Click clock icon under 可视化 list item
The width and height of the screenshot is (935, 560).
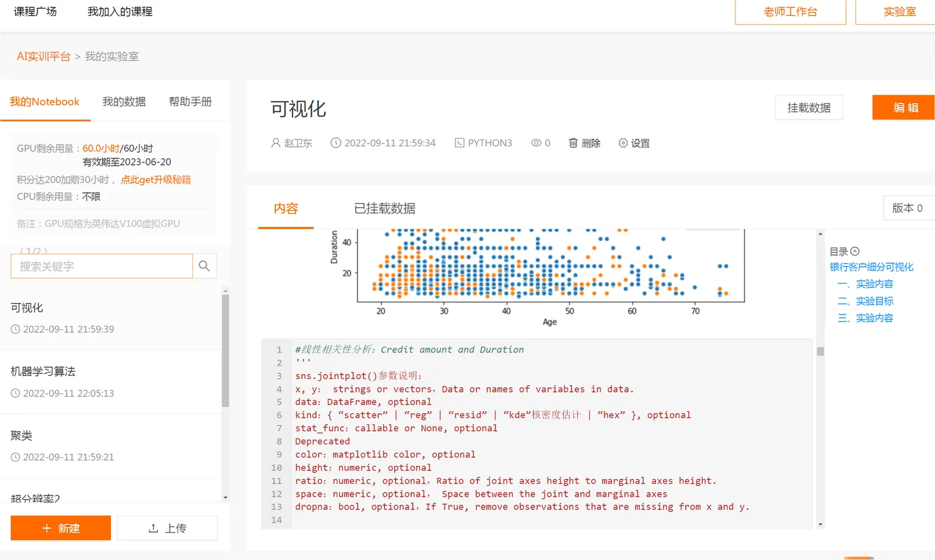15,329
